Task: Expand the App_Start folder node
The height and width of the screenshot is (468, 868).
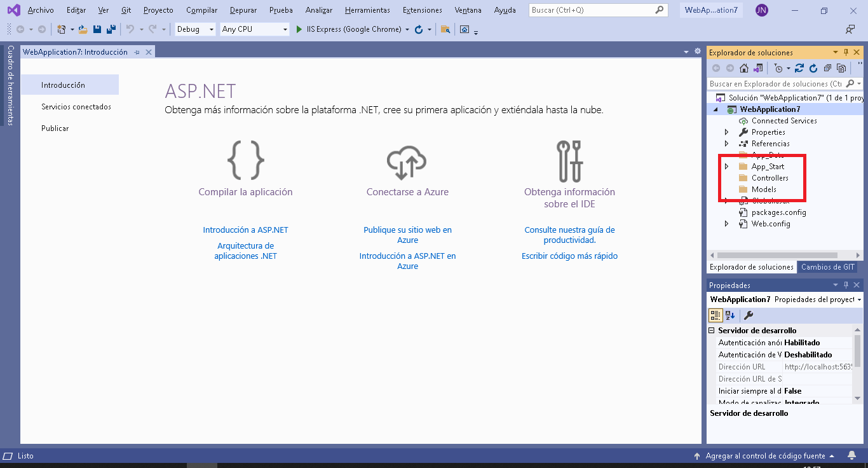Action: coord(727,167)
